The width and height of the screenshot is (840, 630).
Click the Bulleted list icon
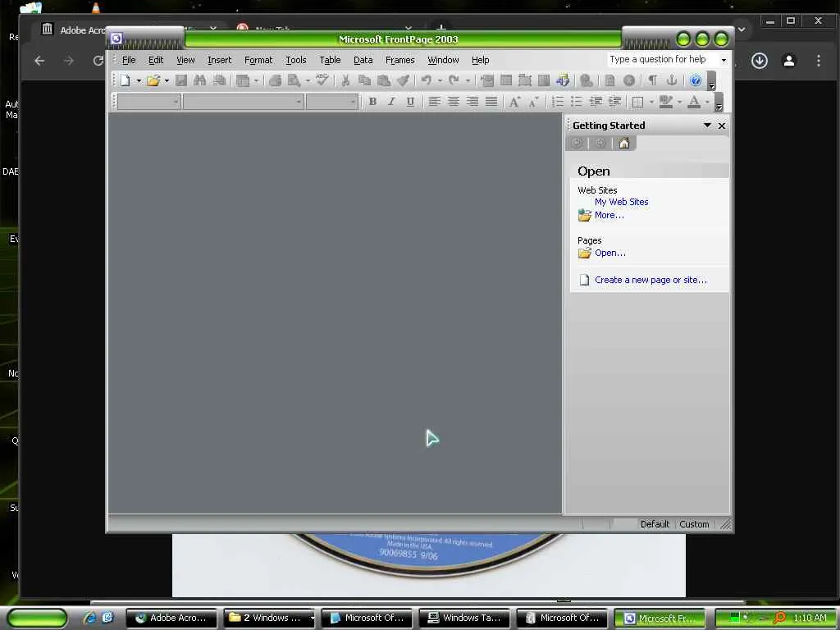[577, 102]
